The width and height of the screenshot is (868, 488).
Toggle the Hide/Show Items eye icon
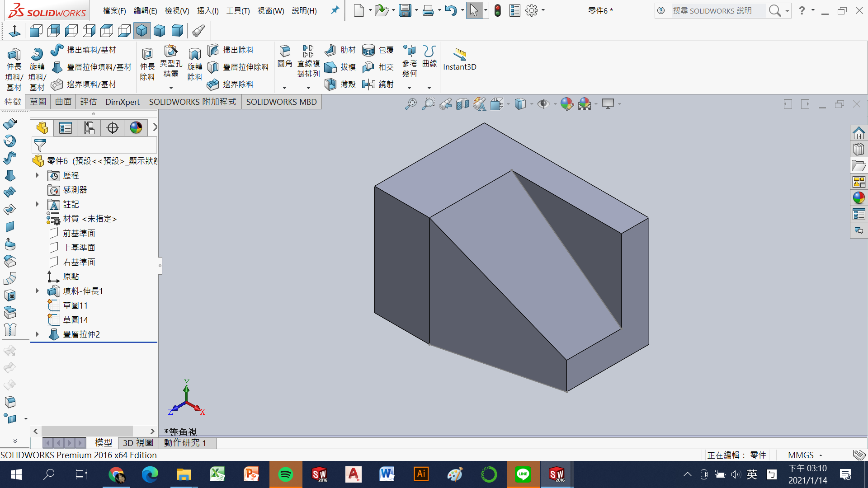coord(543,104)
